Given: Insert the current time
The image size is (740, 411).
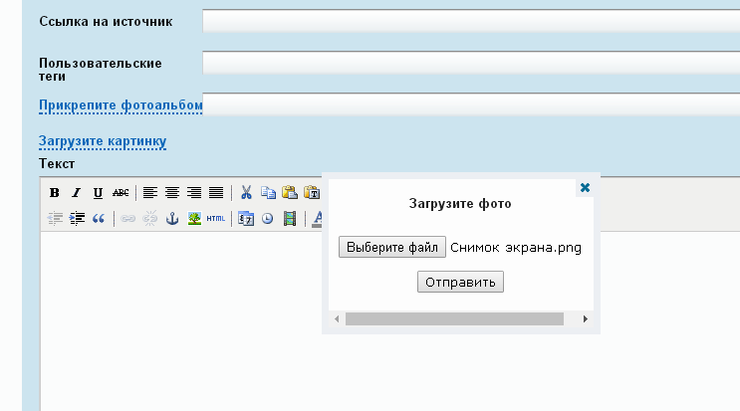Looking at the screenshot, I should pos(268,219).
